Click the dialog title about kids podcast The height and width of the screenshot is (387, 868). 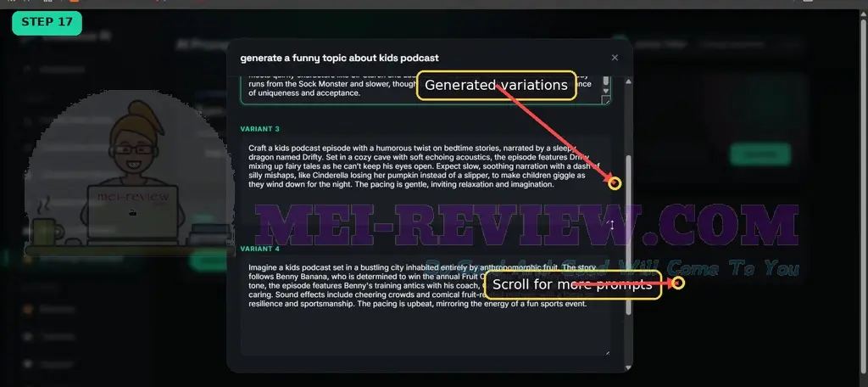(339, 59)
